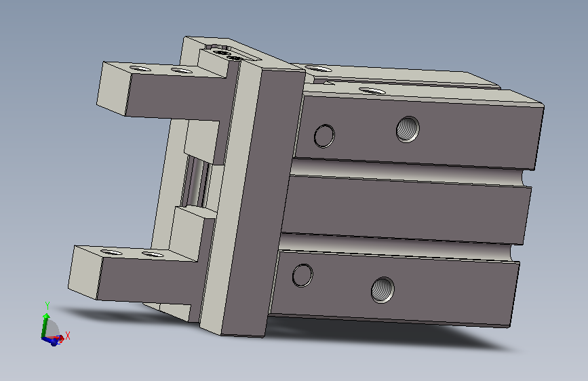Select the dark vertical guide plate face
Viewport: 588px width, 381px height.
pyautogui.click(x=262, y=203)
